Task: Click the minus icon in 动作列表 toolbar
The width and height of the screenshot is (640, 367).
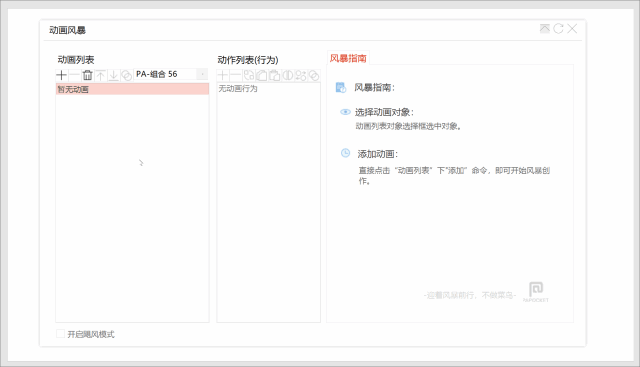Action: click(236, 75)
